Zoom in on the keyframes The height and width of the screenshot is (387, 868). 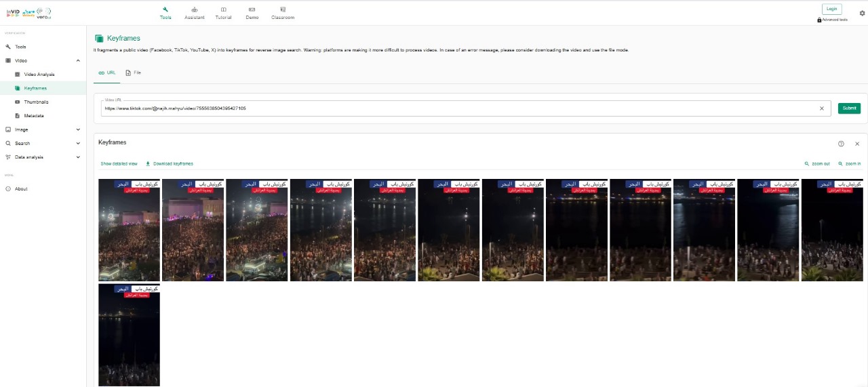tap(849, 164)
